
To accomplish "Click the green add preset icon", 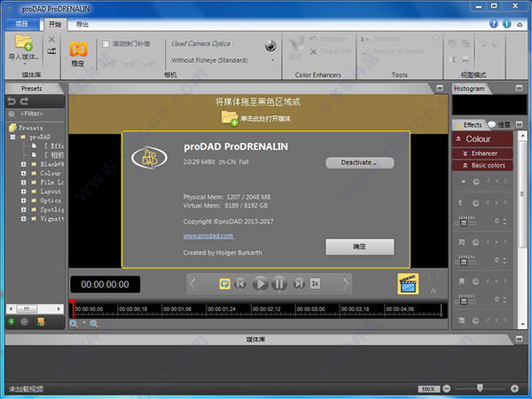I will click(12, 321).
